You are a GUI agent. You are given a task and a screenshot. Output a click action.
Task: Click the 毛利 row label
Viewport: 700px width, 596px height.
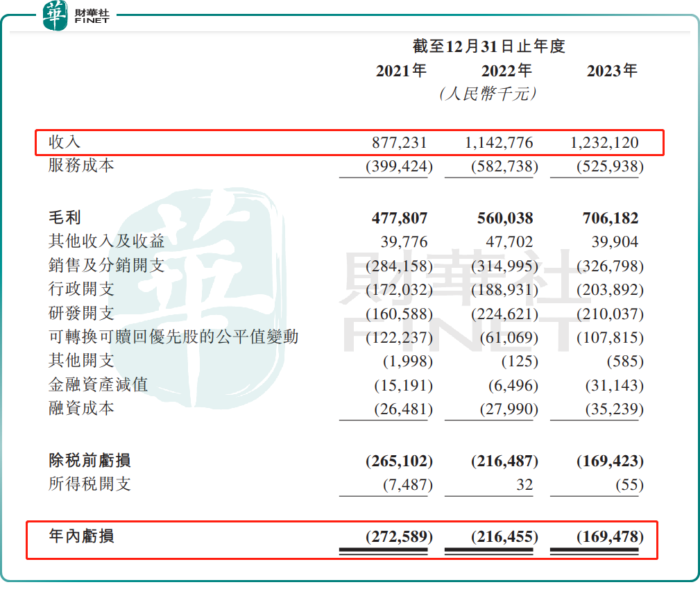coord(65,218)
